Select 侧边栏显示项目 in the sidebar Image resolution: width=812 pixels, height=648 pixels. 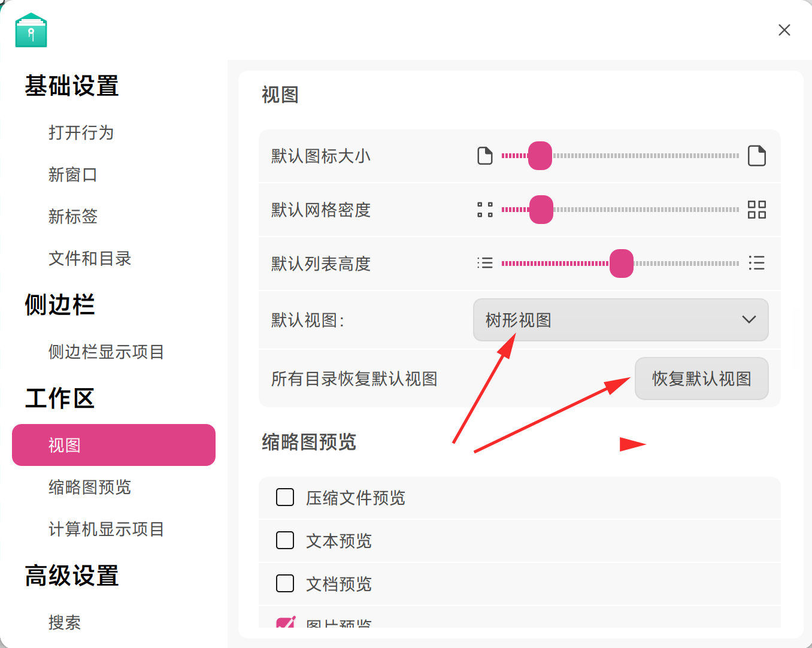[x=107, y=352]
